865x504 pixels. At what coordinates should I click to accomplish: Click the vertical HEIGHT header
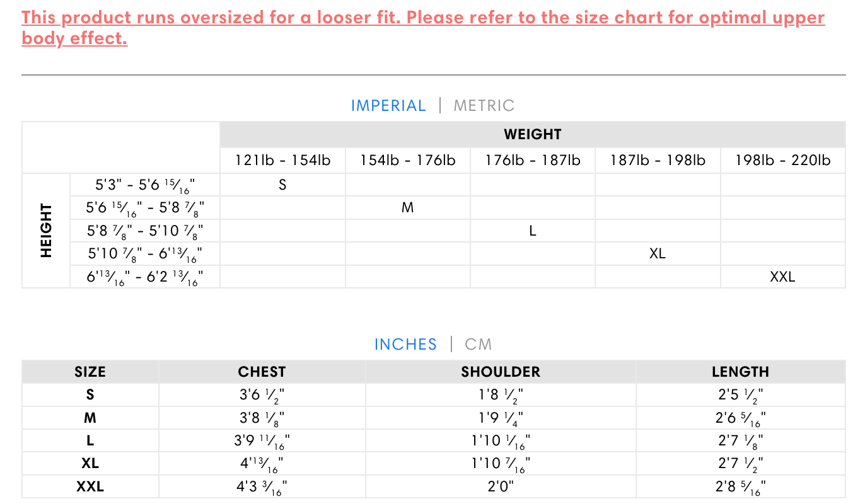46,230
